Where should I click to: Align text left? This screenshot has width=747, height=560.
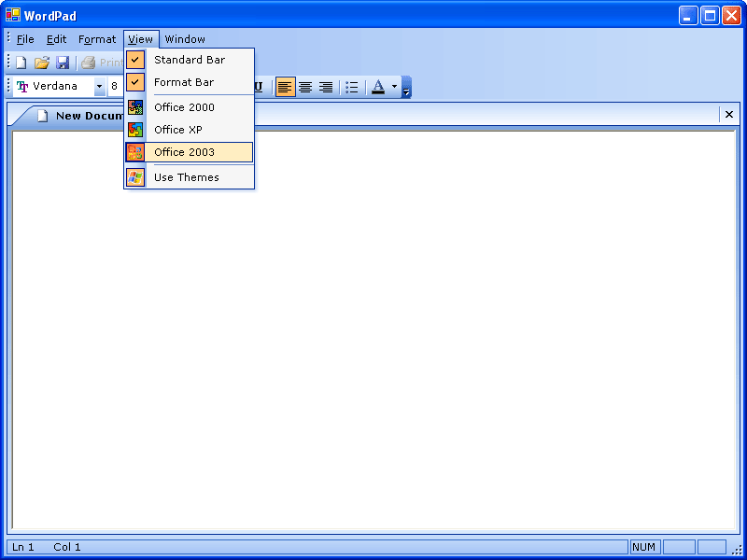[286, 87]
